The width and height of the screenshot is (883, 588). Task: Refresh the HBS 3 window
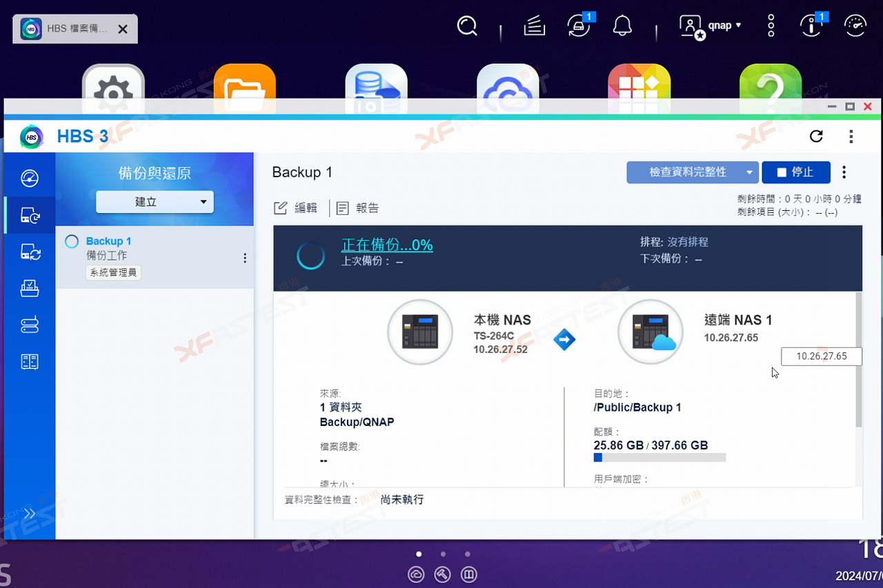click(816, 136)
